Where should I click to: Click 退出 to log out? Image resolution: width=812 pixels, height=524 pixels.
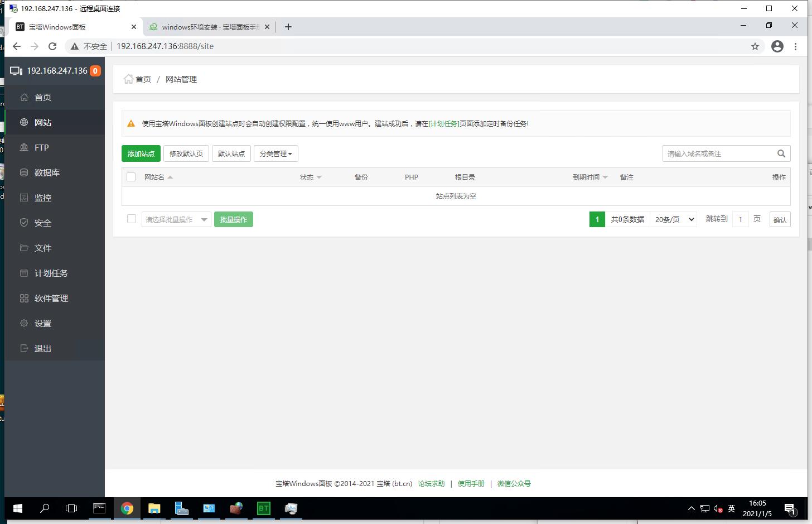pos(55,348)
